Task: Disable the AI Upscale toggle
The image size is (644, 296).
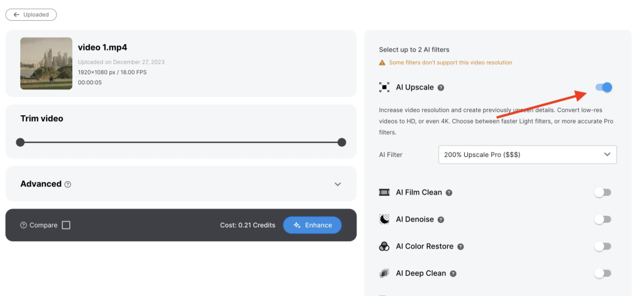Action: [604, 88]
